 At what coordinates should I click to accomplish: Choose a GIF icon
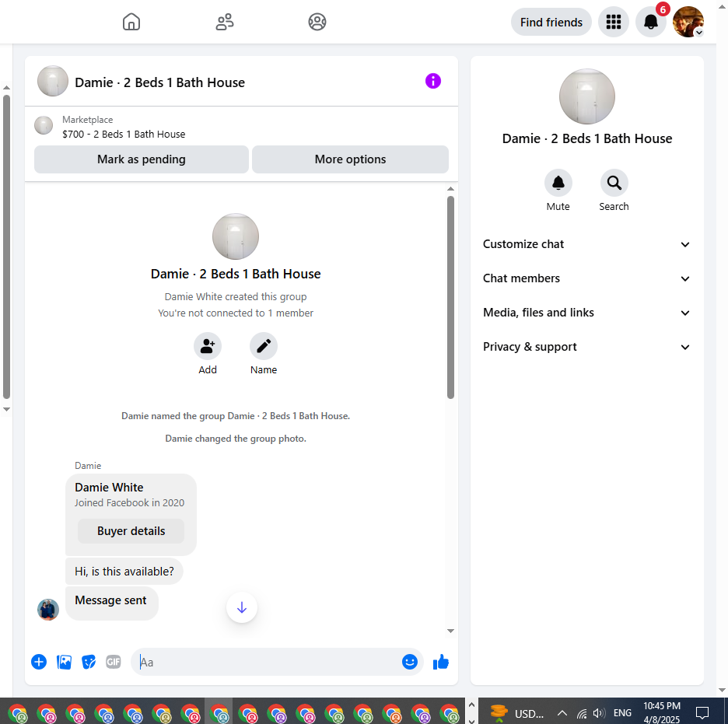click(x=114, y=662)
